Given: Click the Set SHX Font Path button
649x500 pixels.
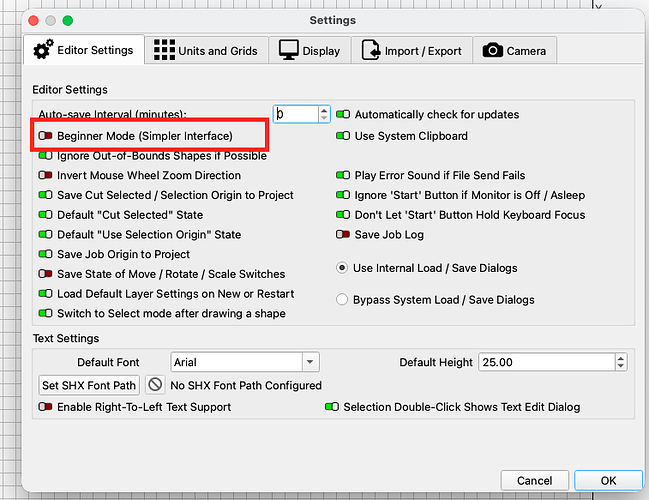Looking at the screenshot, I should [89, 385].
